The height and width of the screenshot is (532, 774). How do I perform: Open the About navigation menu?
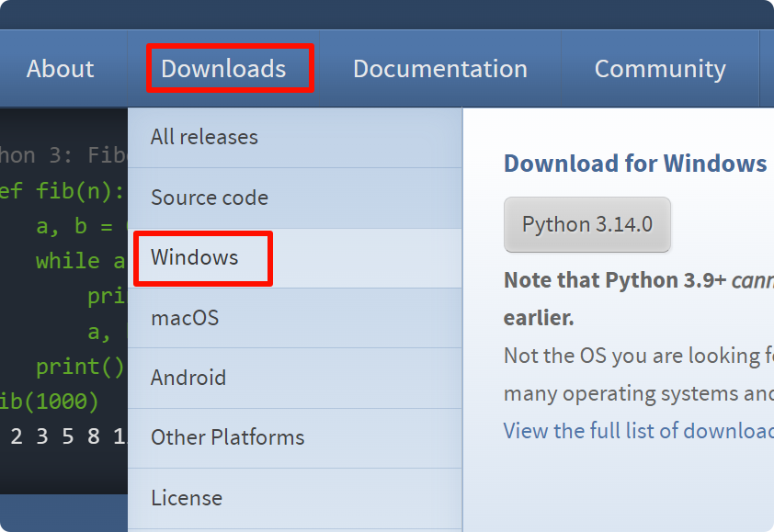61,69
